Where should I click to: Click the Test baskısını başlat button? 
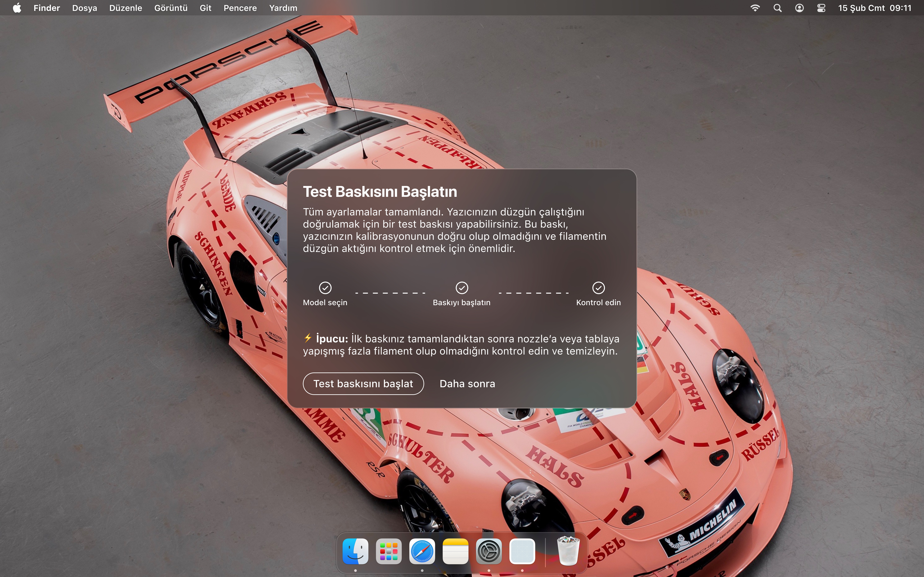click(x=363, y=384)
